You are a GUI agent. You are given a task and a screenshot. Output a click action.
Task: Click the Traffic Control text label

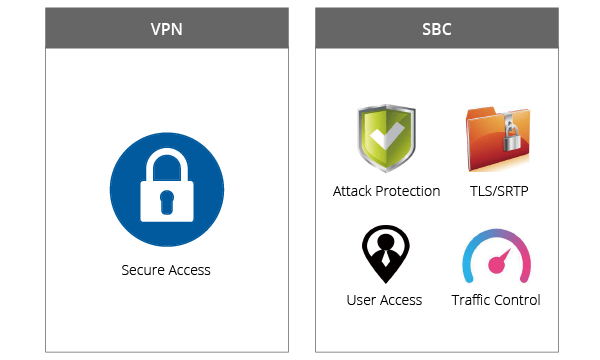coord(496,300)
